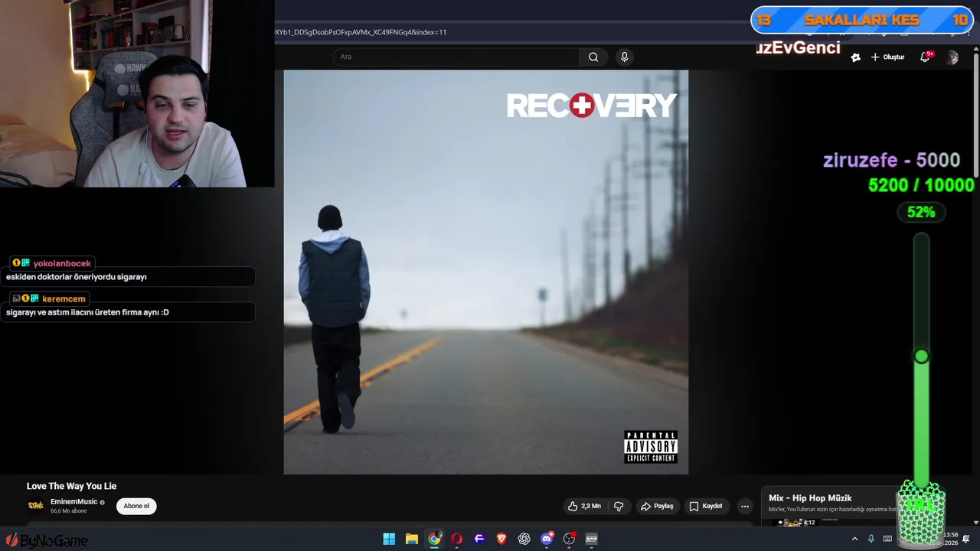
Task: Open the Windows Start menu
Action: pos(389,539)
